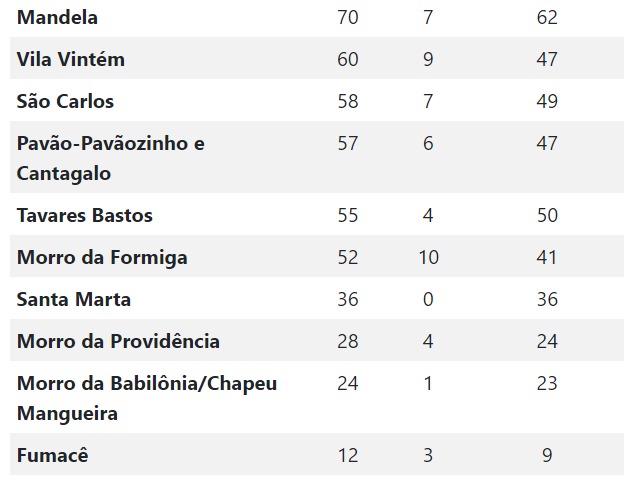The width and height of the screenshot is (643, 499).
Task: Select Pavão-Pavãozinho e Cantagalo row label
Action: pyautogui.click(x=110, y=158)
